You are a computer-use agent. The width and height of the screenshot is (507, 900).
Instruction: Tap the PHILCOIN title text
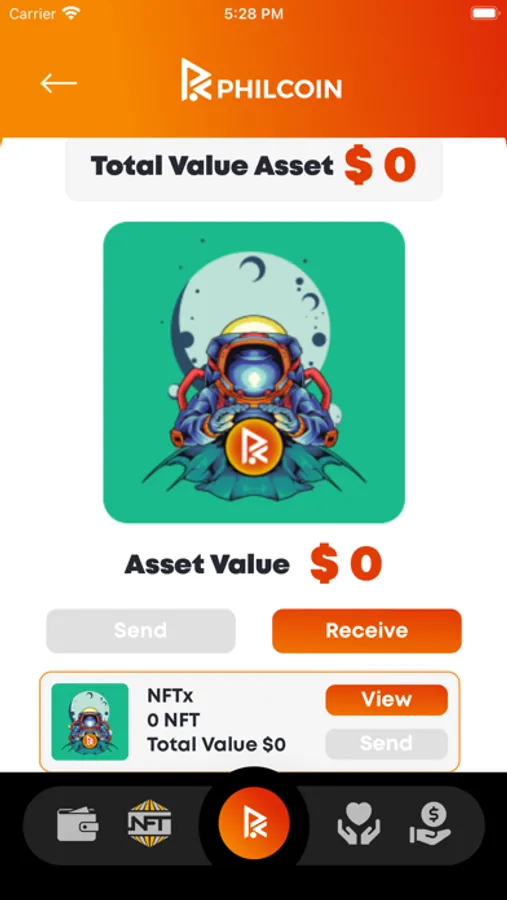pyautogui.click(x=280, y=88)
